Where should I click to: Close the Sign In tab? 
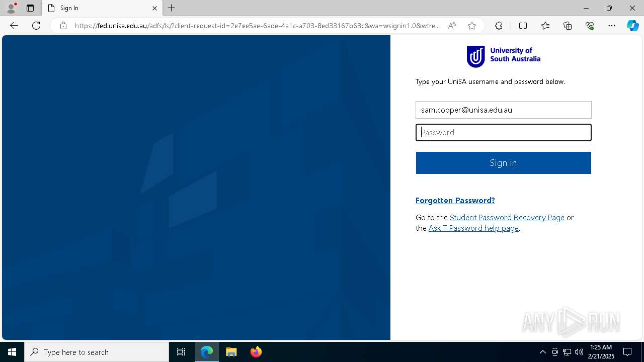154,8
